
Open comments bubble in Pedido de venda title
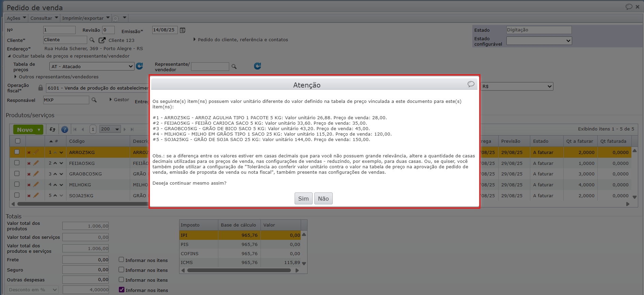(629, 7)
